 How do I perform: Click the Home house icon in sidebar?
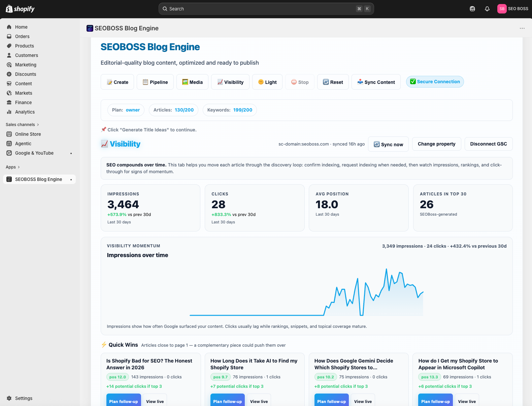coord(9,27)
